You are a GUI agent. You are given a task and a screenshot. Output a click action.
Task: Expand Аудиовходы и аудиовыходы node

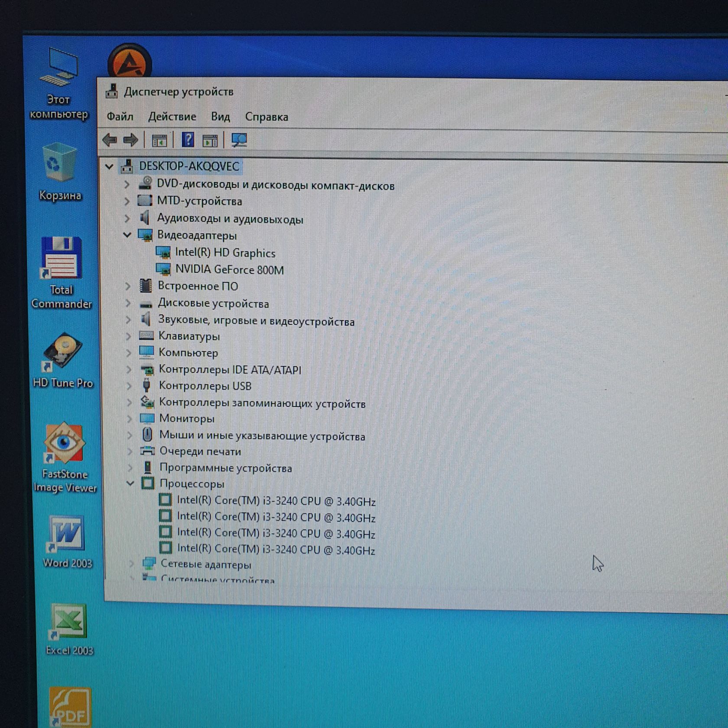coord(127,218)
